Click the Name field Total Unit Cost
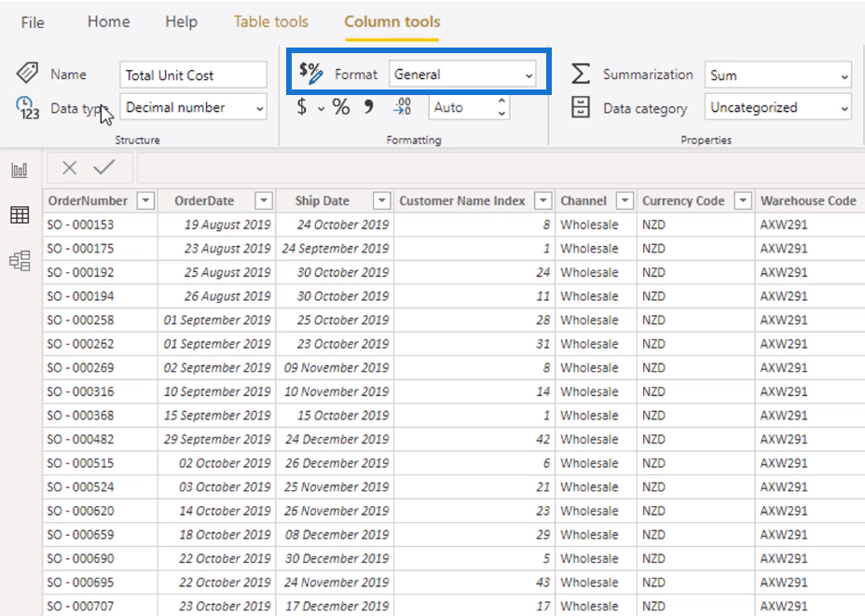 [x=193, y=75]
